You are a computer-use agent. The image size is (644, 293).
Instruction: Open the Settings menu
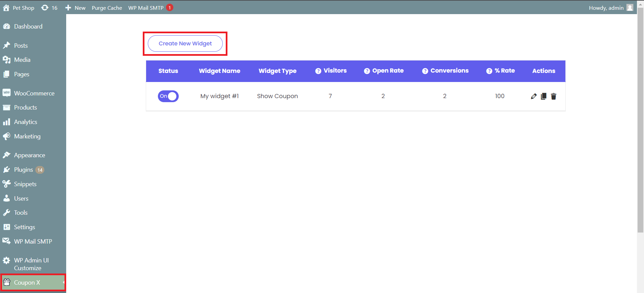click(x=33, y=227)
